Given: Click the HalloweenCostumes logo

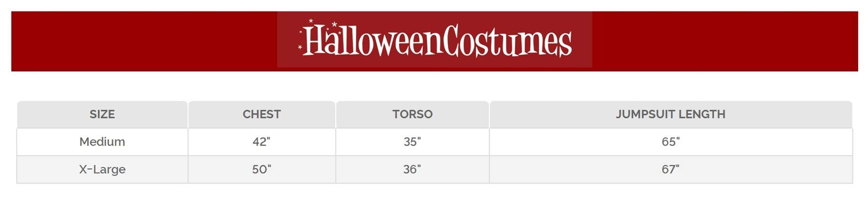Looking at the screenshot, I should coord(434,40).
